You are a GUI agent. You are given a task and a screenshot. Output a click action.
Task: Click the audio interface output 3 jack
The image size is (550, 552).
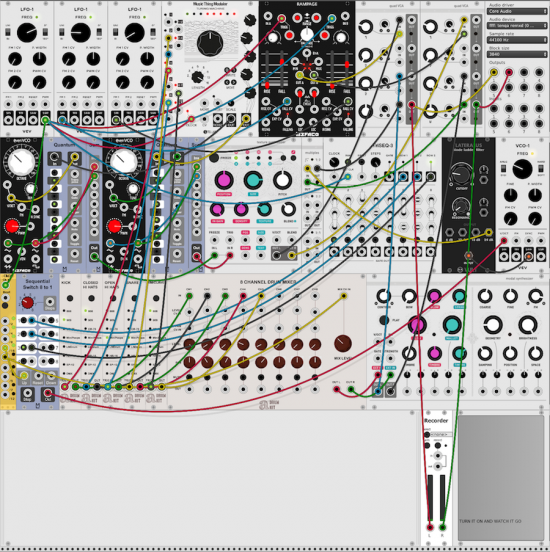(x=524, y=73)
